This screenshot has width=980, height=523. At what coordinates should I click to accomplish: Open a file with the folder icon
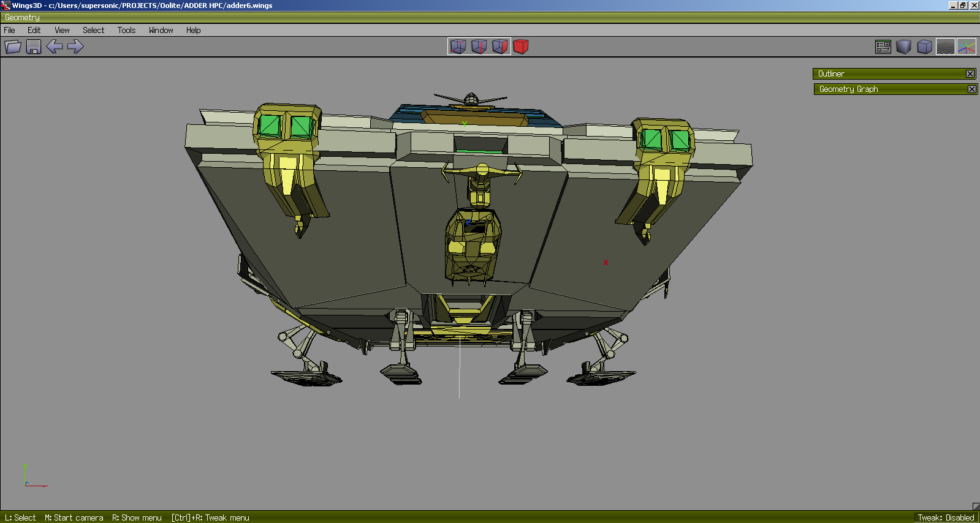pyautogui.click(x=13, y=47)
